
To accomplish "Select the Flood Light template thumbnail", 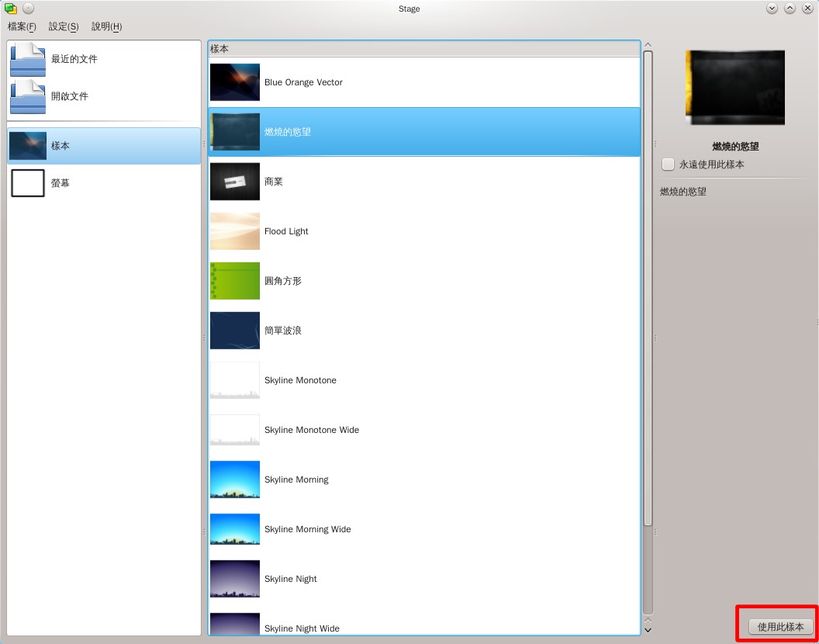I will pyautogui.click(x=234, y=231).
